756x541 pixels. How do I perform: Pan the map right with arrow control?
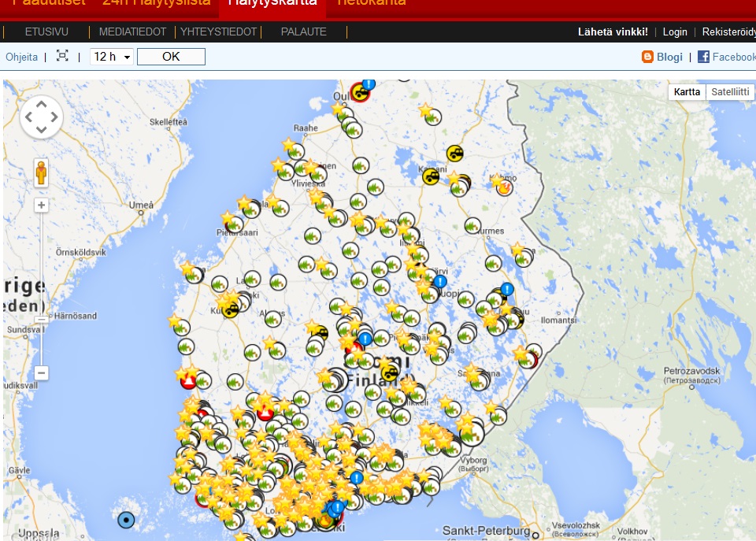pos(54,117)
